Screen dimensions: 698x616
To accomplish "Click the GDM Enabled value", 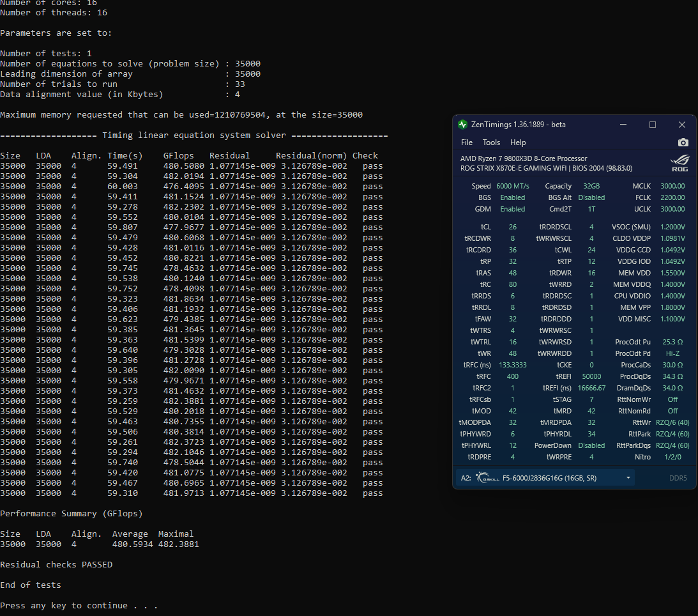I will pos(512,210).
